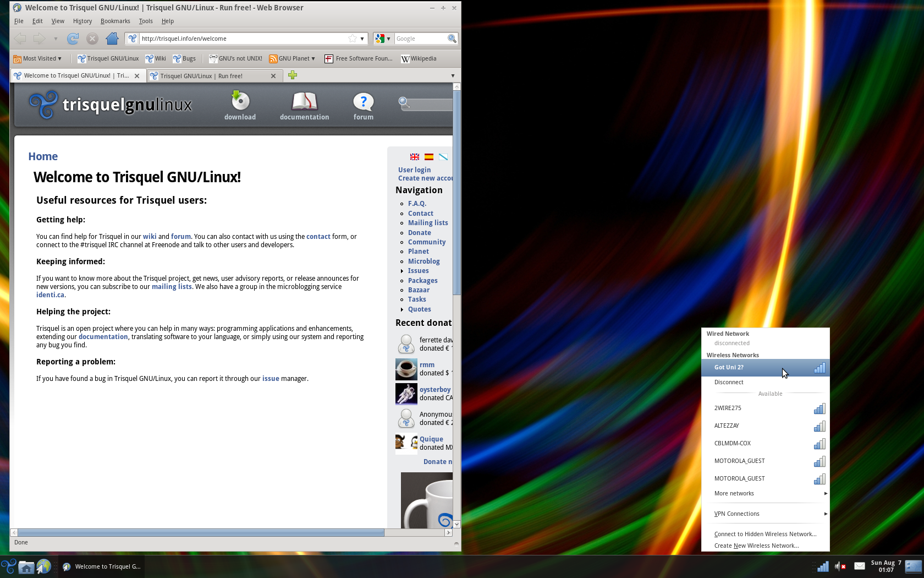Click the issue manager link
This screenshot has width=924, height=578.
pyautogui.click(x=271, y=379)
